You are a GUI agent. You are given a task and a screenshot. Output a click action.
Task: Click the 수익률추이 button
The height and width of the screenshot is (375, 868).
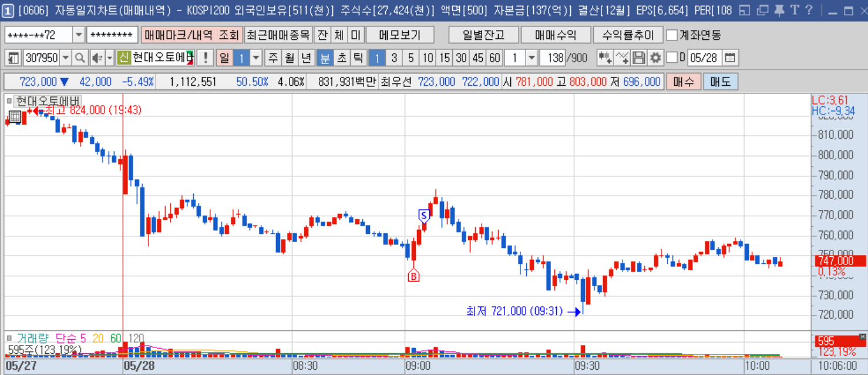628,35
